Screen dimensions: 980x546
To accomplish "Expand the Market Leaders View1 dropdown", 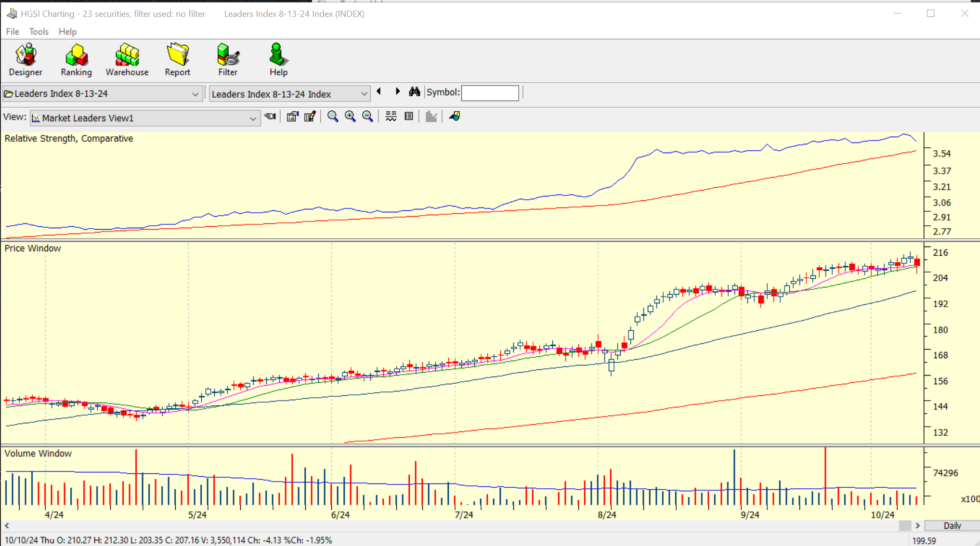I will (x=253, y=118).
